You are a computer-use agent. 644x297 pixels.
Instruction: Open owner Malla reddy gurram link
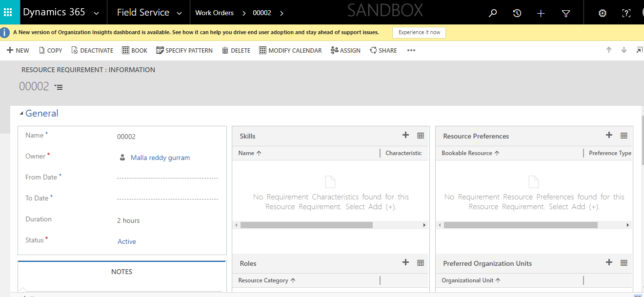[160, 158]
